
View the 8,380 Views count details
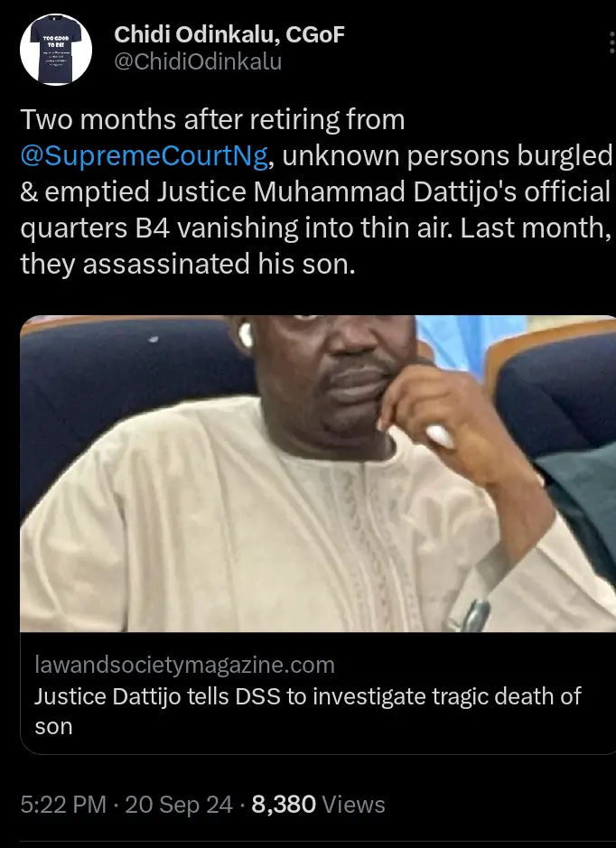[318, 805]
